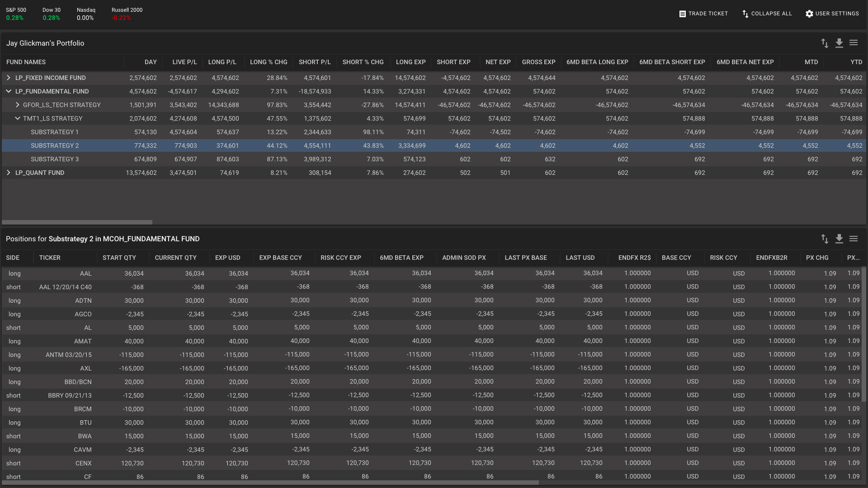Select SUBSTRATEGY 3 row

434,159
